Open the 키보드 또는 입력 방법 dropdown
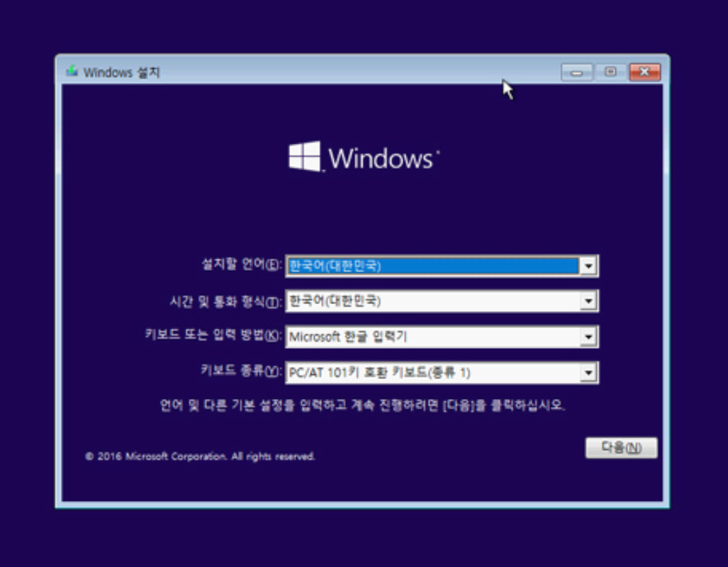The image size is (728, 567). click(x=590, y=336)
